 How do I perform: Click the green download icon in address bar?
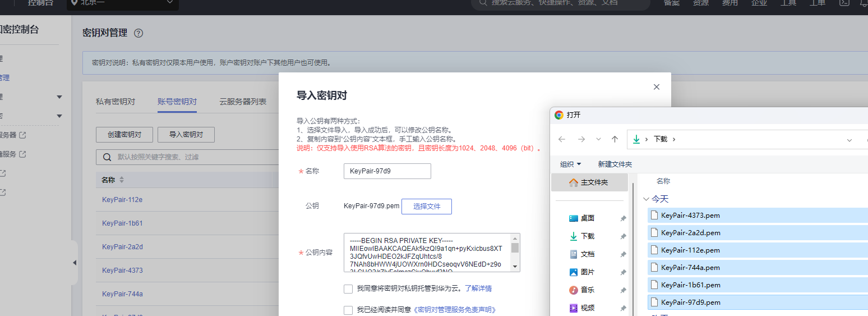636,139
